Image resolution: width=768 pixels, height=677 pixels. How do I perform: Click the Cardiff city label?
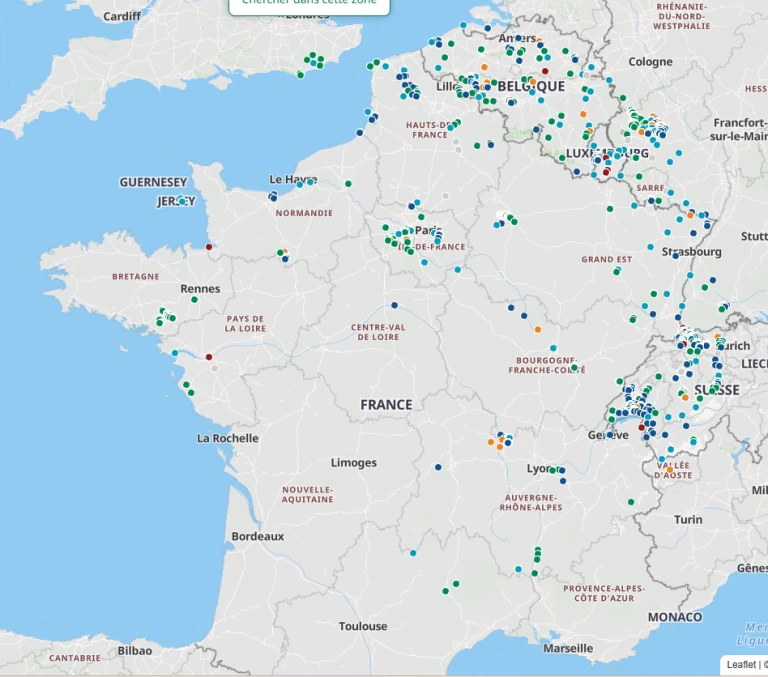tap(122, 16)
